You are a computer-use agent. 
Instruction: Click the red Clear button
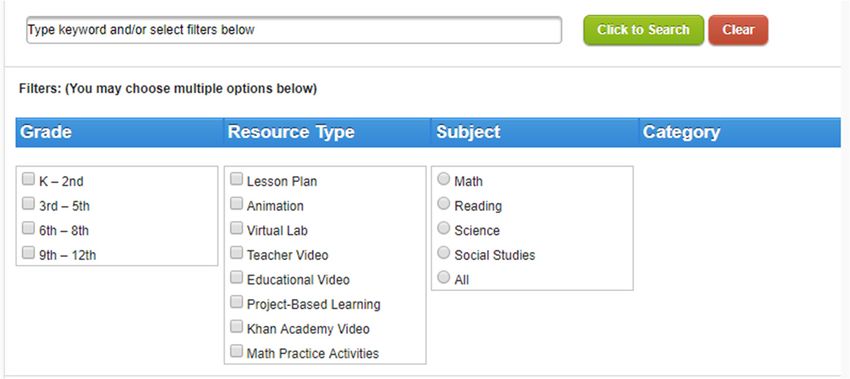pos(738,30)
